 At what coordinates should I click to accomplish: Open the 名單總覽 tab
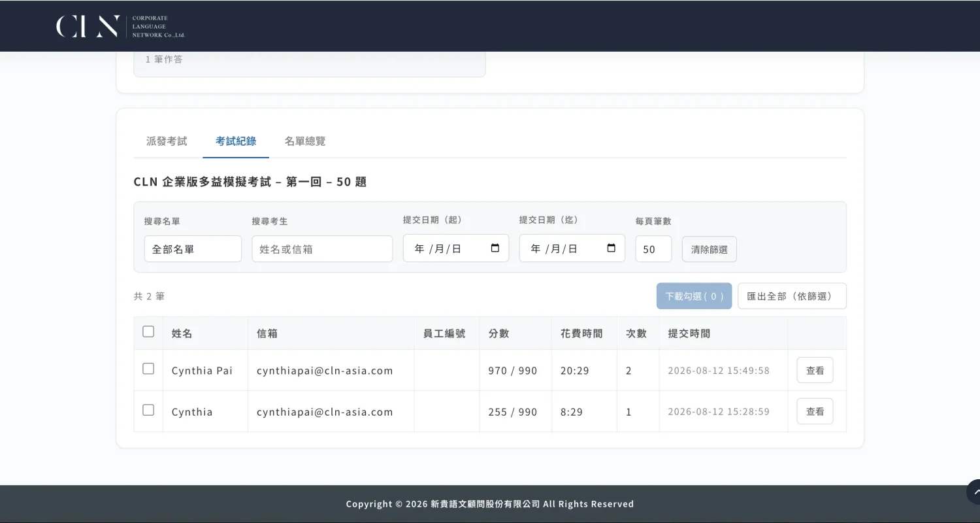coord(305,141)
